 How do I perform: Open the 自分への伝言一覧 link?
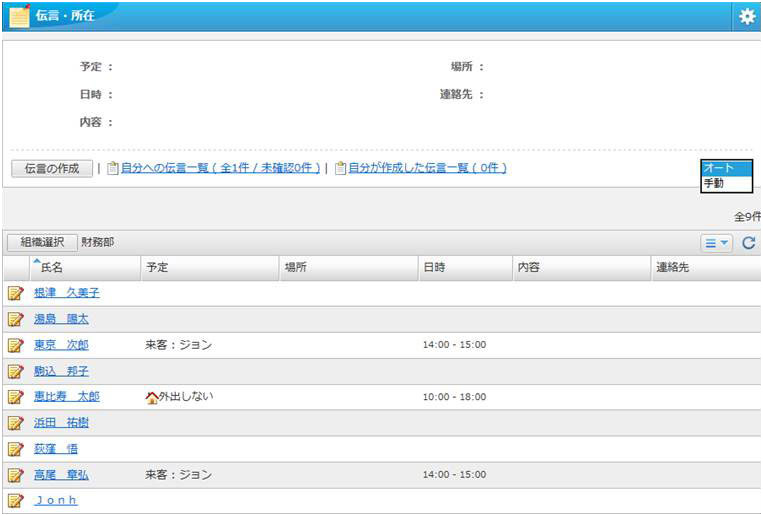coord(220,168)
